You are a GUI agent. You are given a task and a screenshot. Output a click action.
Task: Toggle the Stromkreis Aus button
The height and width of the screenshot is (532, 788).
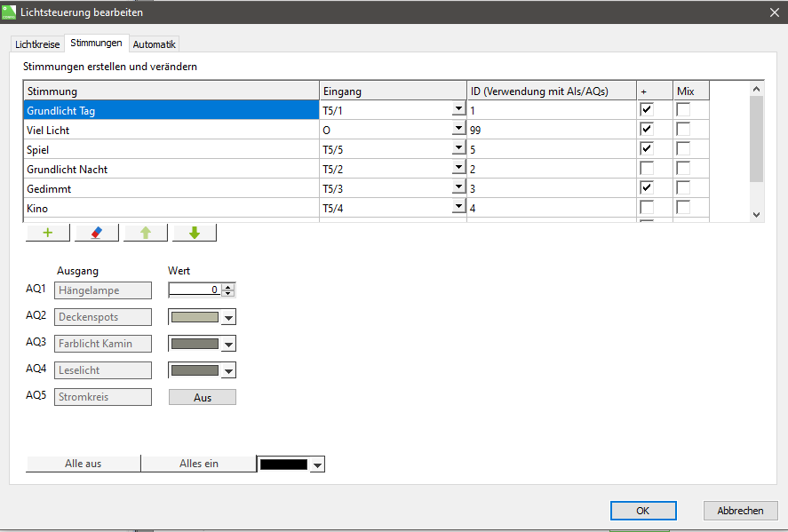[x=202, y=397]
